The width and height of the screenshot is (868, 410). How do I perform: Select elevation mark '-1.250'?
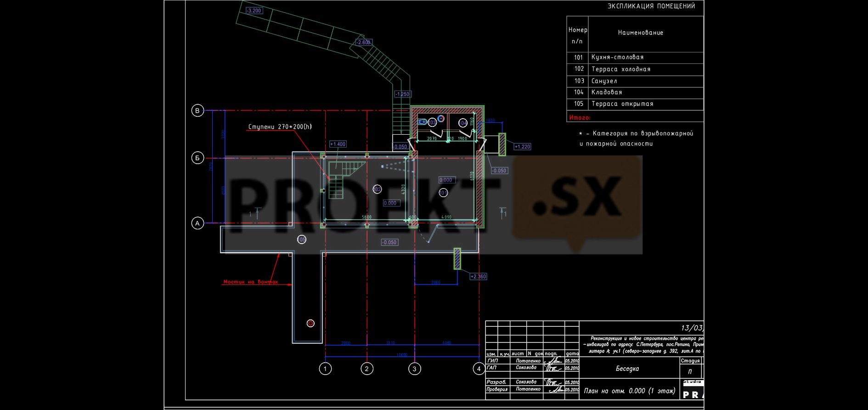[x=402, y=94]
